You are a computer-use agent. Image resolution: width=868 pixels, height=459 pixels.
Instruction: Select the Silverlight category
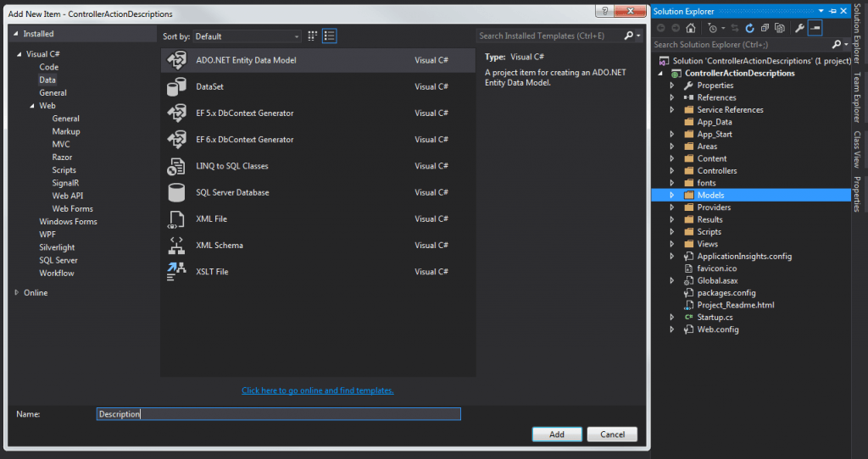57,247
